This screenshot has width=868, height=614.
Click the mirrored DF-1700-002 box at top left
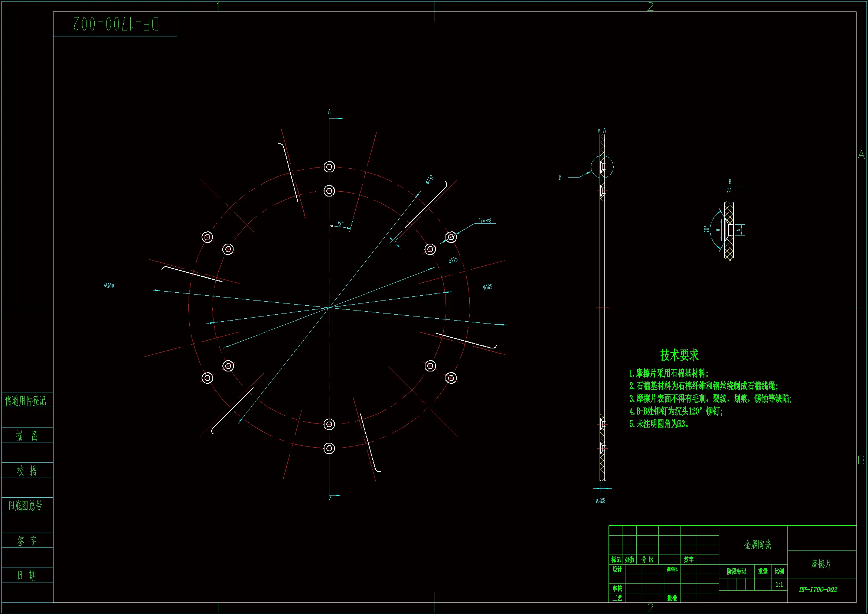(x=115, y=24)
